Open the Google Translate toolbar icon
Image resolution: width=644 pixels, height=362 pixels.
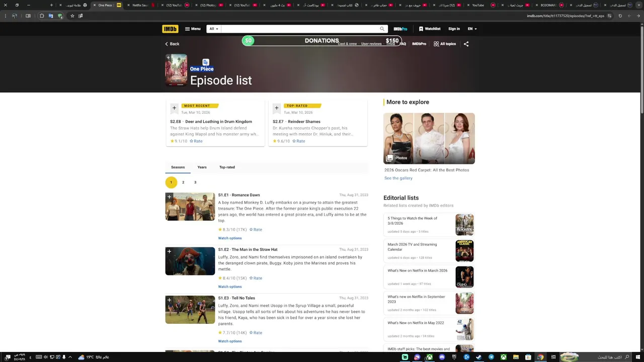click(51, 16)
